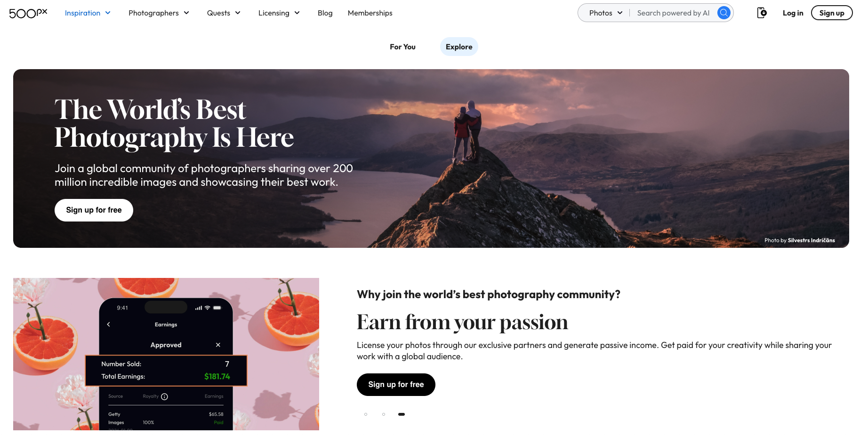Expand the Quests menu
The image size is (868, 435).
(224, 13)
